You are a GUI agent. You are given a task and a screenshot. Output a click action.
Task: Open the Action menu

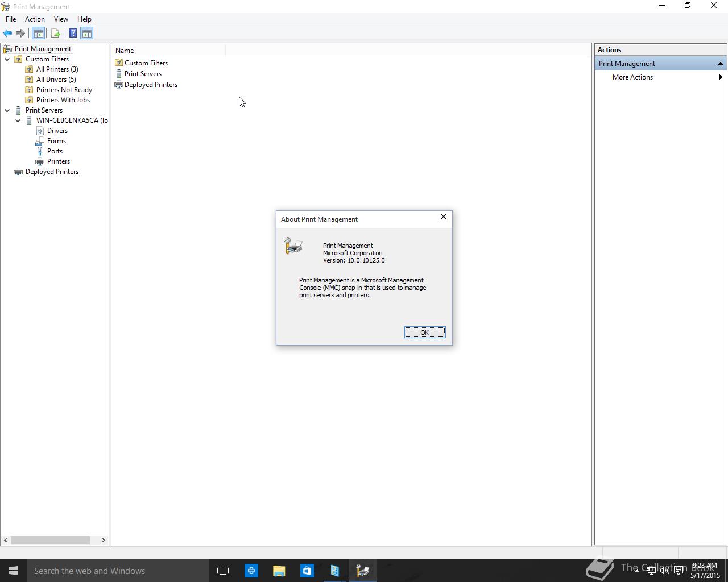coord(35,19)
